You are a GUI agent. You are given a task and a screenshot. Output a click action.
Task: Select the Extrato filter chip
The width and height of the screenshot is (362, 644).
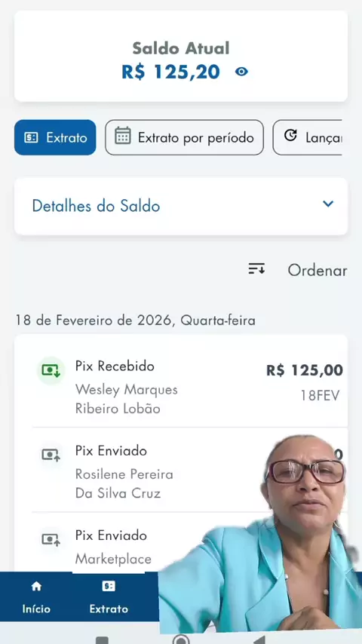click(x=55, y=137)
